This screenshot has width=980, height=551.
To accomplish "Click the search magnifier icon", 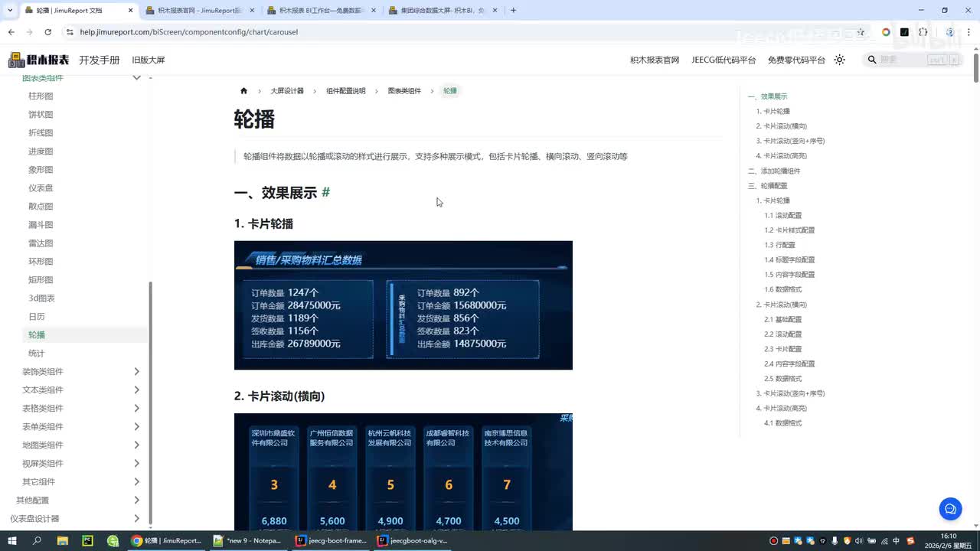I will click(x=872, y=60).
